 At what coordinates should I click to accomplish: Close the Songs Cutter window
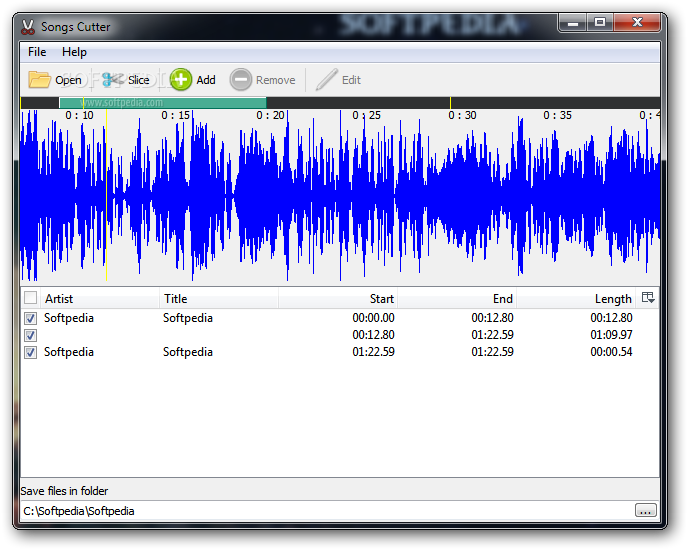(637, 22)
